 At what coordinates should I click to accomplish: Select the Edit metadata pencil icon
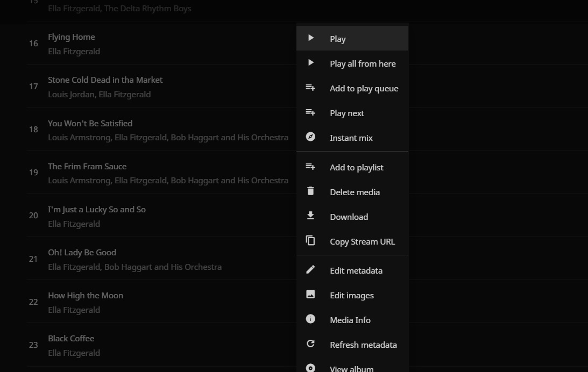click(310, 269)
